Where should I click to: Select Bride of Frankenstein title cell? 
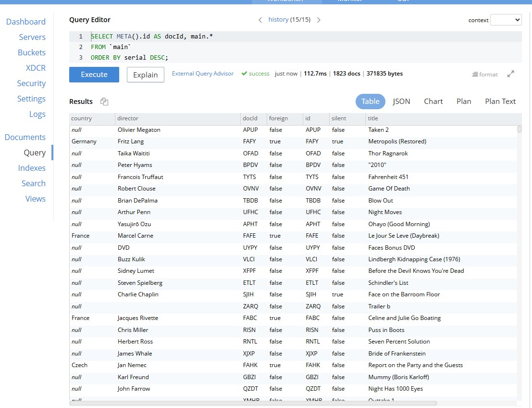(396, 354)
